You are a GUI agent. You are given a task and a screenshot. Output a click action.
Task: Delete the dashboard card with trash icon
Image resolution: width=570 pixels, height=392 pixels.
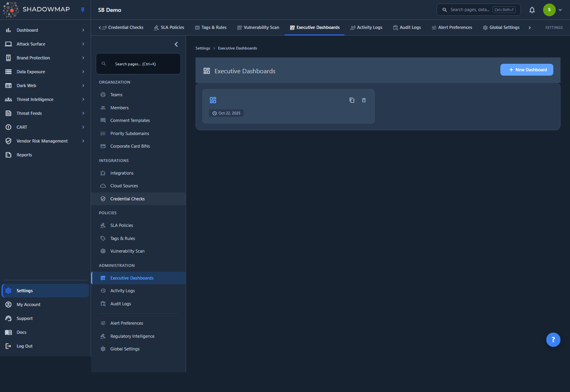364,100
